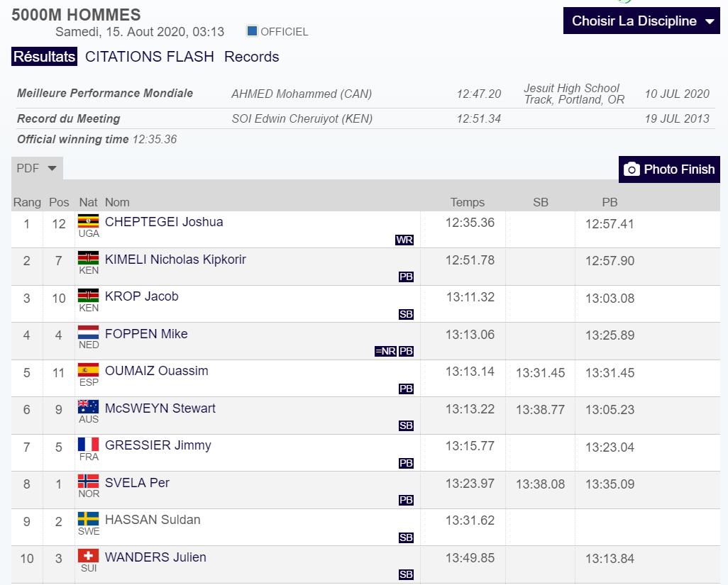Select the Résultats tab

pyautogui.click(x=44, y=57)
